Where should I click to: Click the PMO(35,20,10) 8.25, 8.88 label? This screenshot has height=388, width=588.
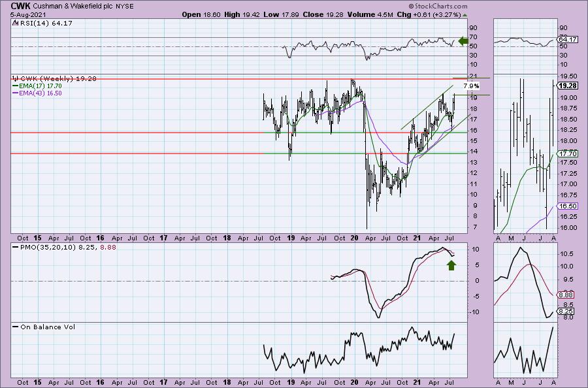[x=67, y=248]
